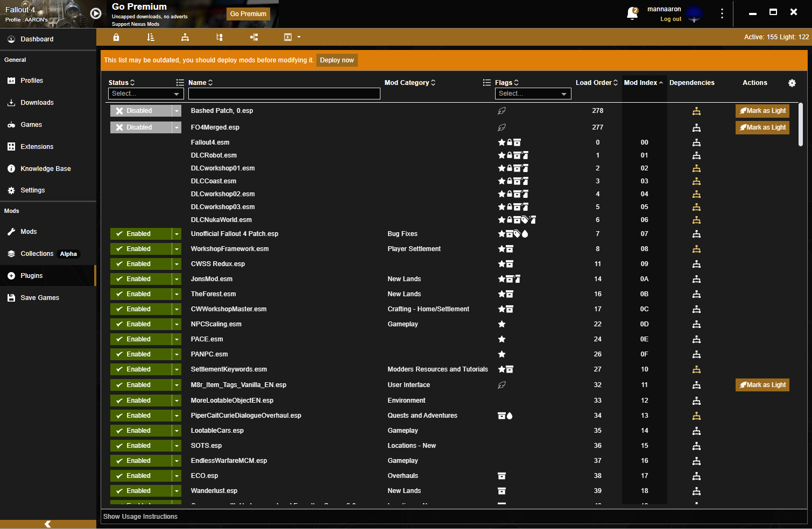The height and width of the screenshot is (529, 812).
Task: Expand status dropdown arrow for M8r_Item_Tags_Vanilla_EN.esp
Action: (x=176, y=385)
